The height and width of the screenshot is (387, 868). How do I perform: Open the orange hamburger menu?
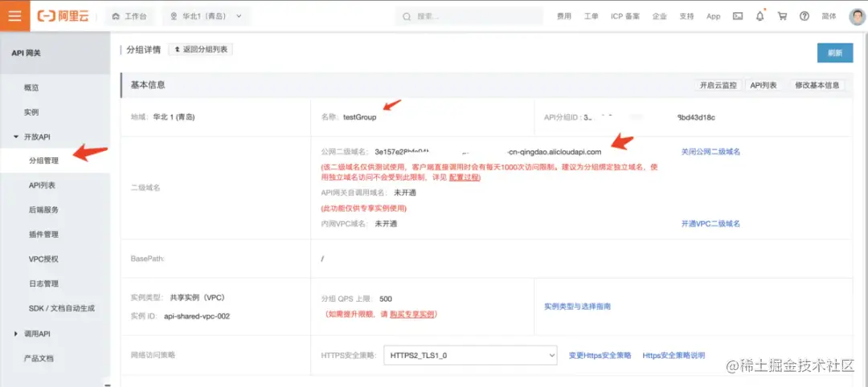click(15, 16)
